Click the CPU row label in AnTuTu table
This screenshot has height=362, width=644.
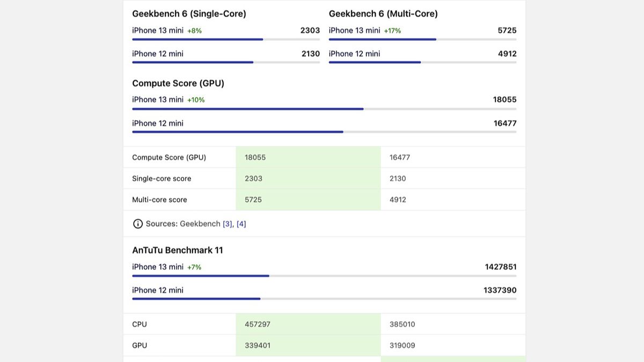point(140,324)
